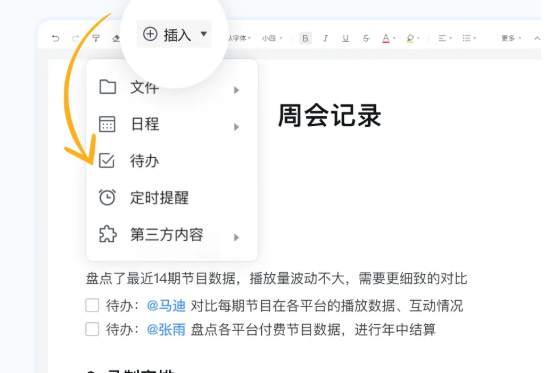Image resolution: width=555 pixels, height=373 pixels.
Task: Apply the red font color A
Action: (386, 38)
